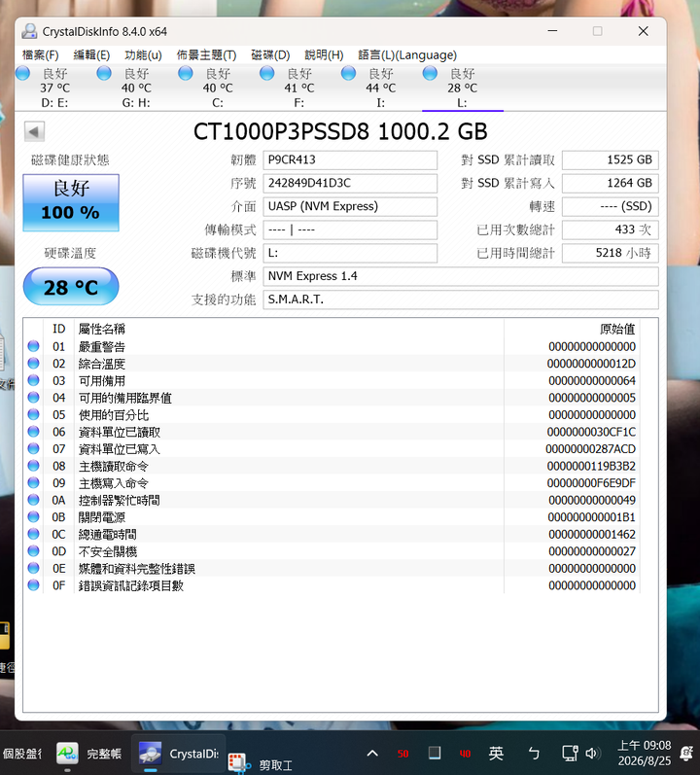Click the status dot for 0D 不安全關機
Viewport: 700px width, 775px height.
(34, 550)
